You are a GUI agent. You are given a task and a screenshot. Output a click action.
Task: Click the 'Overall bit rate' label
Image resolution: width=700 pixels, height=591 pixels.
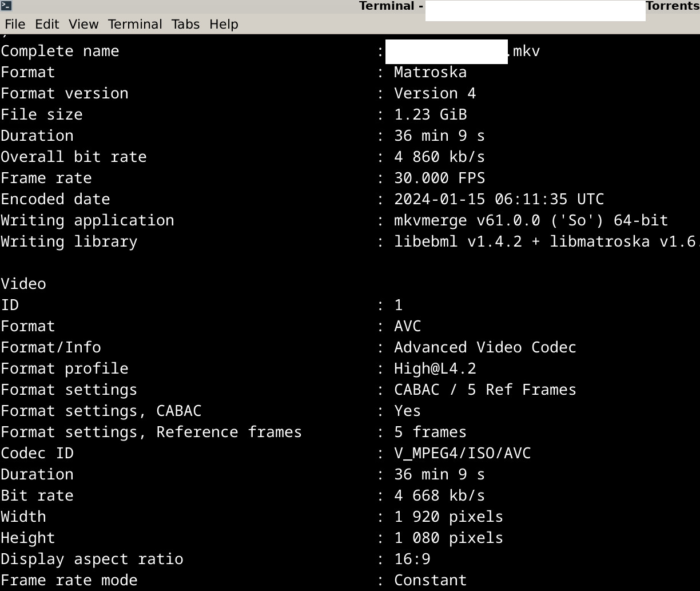pyautogui.click(x=74, y=157)
